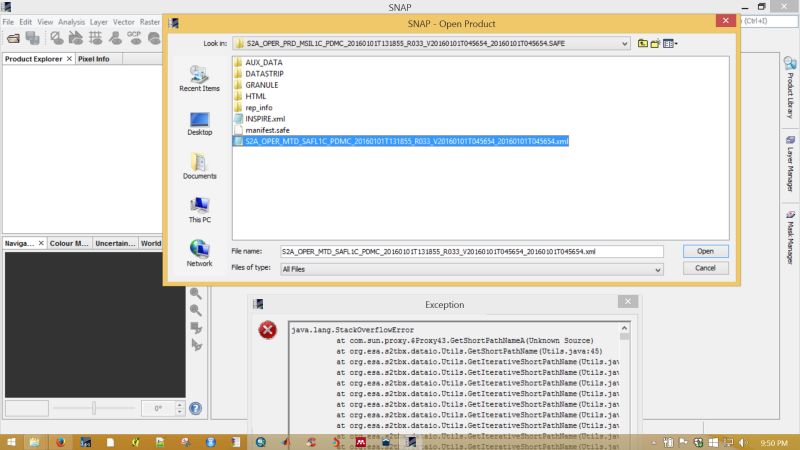Open the File menu
Image resolution: width=800 pixels, height=450 pixels.
(8, 22)
